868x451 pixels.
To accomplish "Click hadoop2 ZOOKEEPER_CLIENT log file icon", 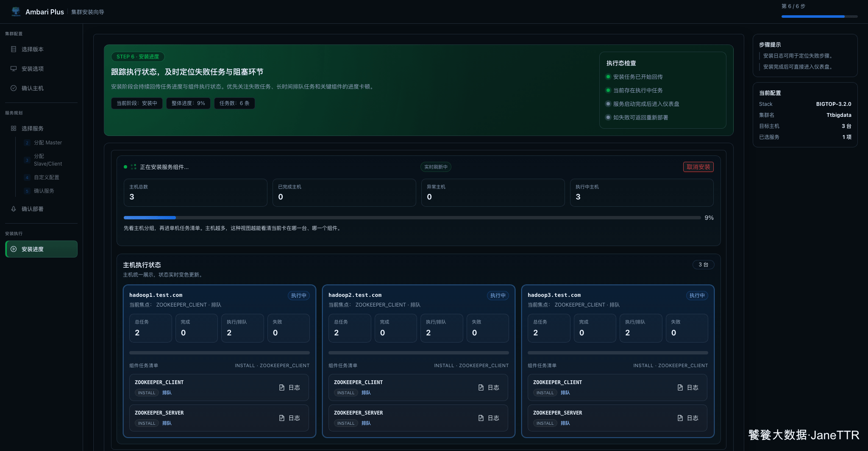I will [481, 387].
